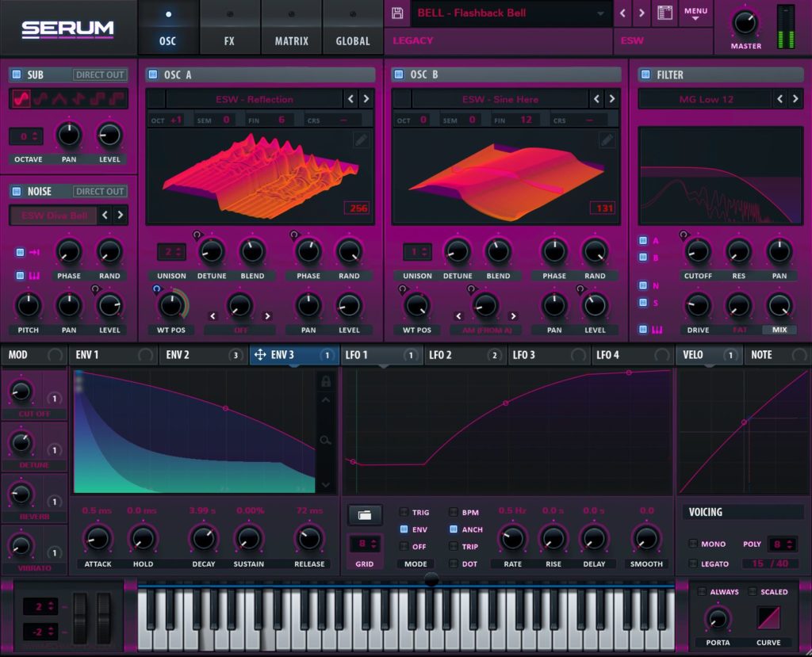
Task: Disable OSC B with its power switch
Action: (399, 74)
